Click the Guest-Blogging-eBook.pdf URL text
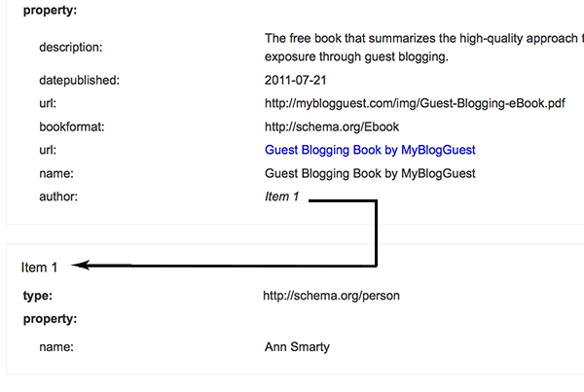The height and width of the screenshot is (392, 584). pos(415,103)
